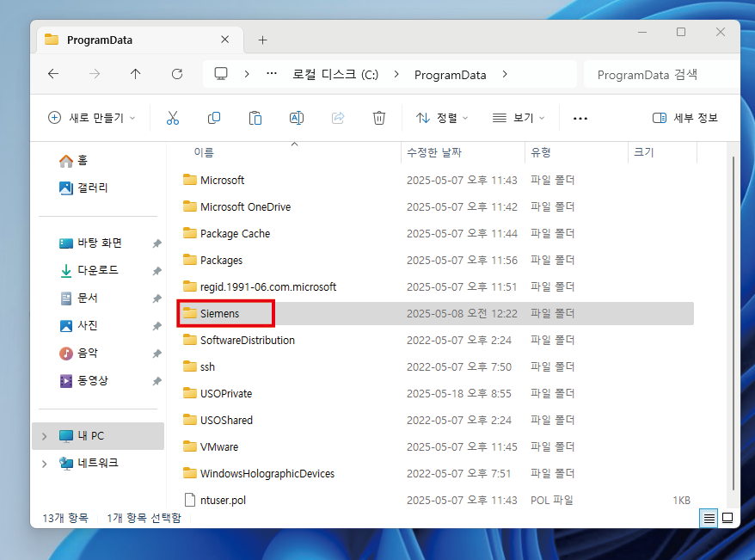Open 바탕 화면 in quick access
The width and height of the screenshot is (755, 560).
pyautogui.click(x=90, y=243)
